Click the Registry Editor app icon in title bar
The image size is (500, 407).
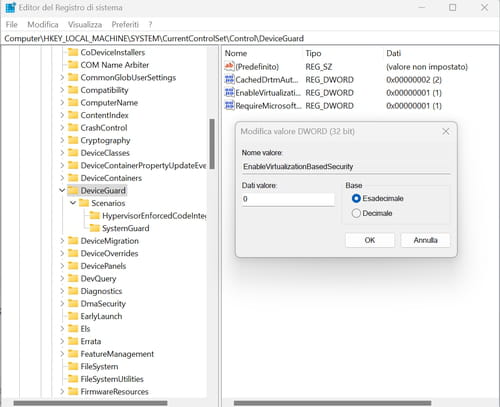coord(10,7)
